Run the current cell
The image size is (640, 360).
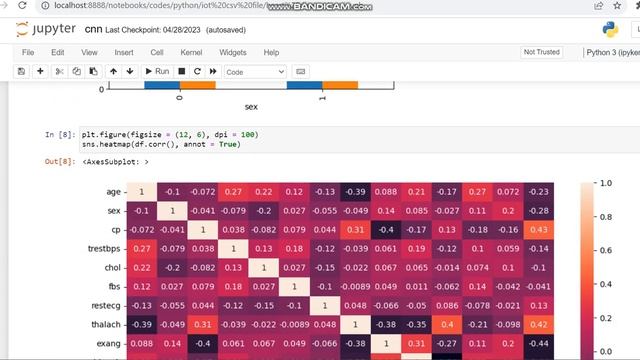pyautogui.click(x=157, y=71)
